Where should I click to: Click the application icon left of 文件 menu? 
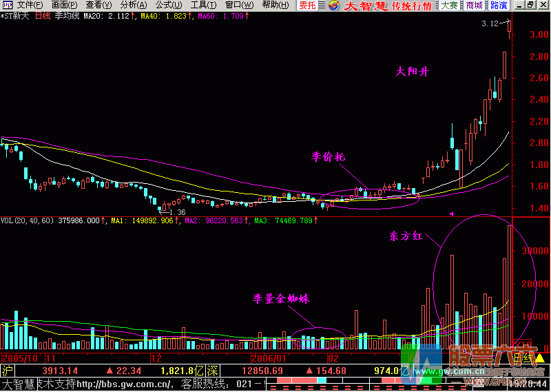(x=7, y=6)
